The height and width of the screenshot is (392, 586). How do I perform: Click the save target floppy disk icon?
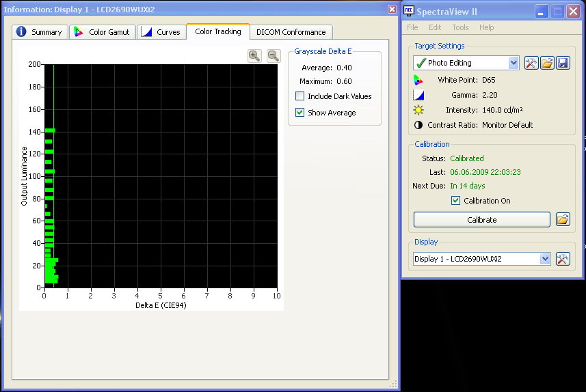tap(563, 63)
